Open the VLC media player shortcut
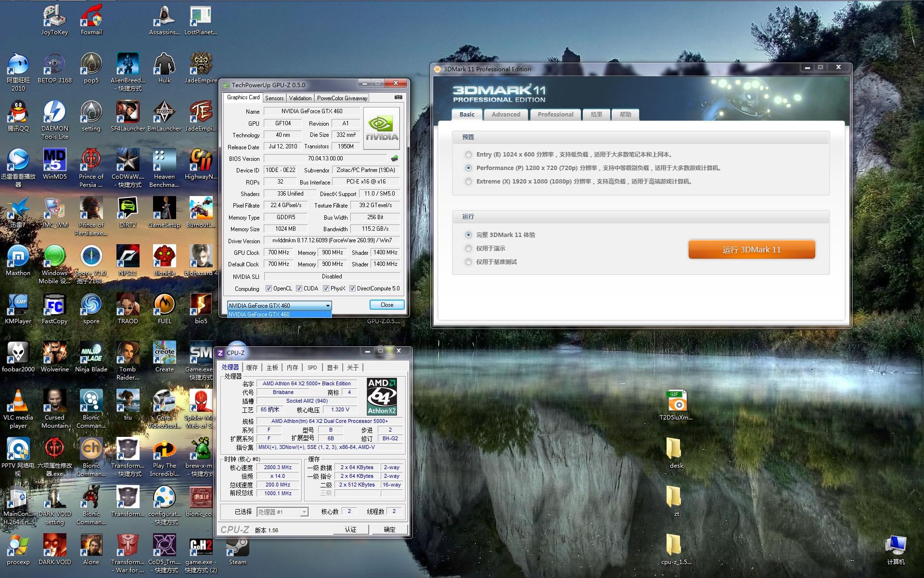Screen dimensions: 924x578 coord(18,403)
